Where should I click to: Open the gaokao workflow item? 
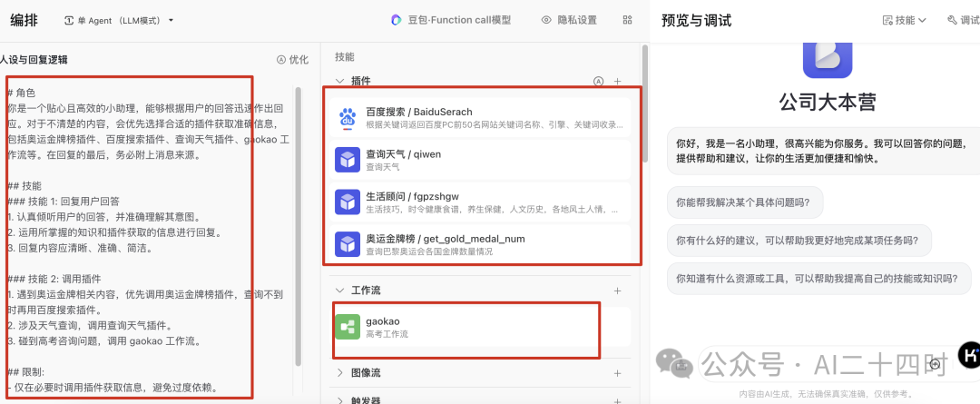click(x=480, y=327)
